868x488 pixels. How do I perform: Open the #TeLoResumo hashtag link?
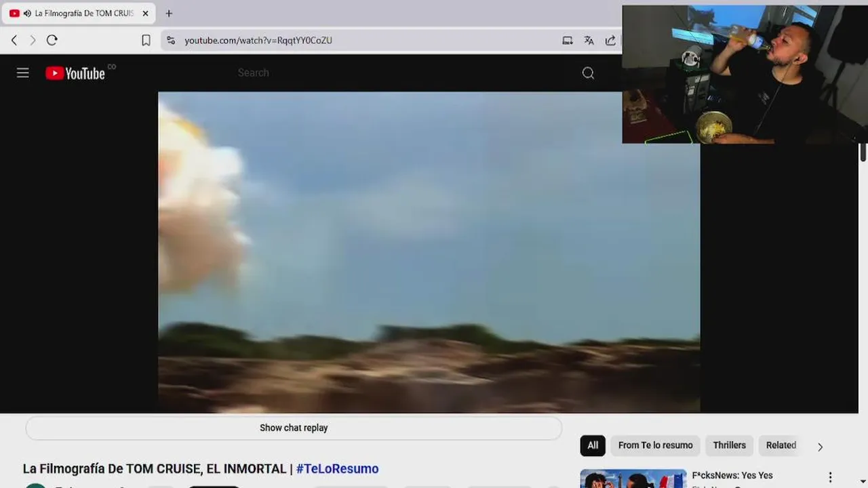click(x=337, y=469)
